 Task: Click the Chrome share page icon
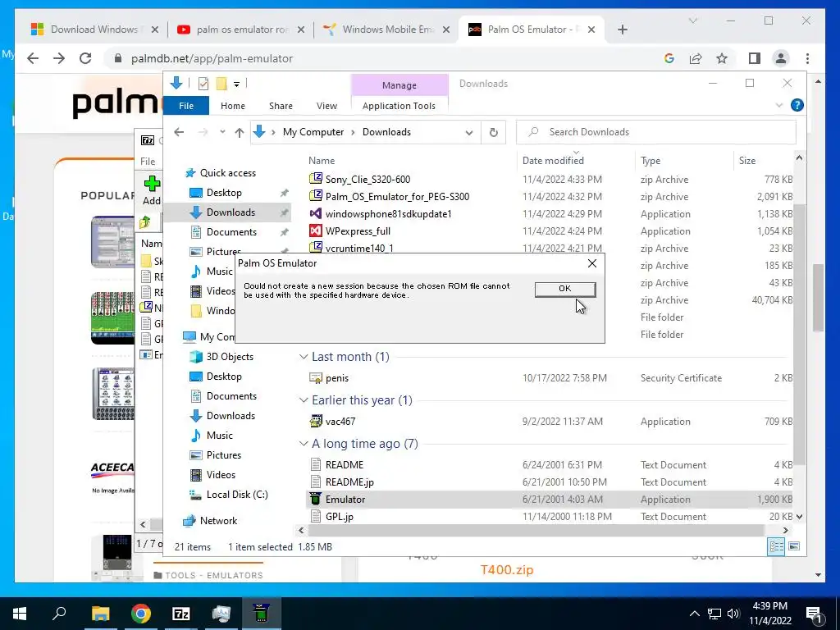point(696,58)
